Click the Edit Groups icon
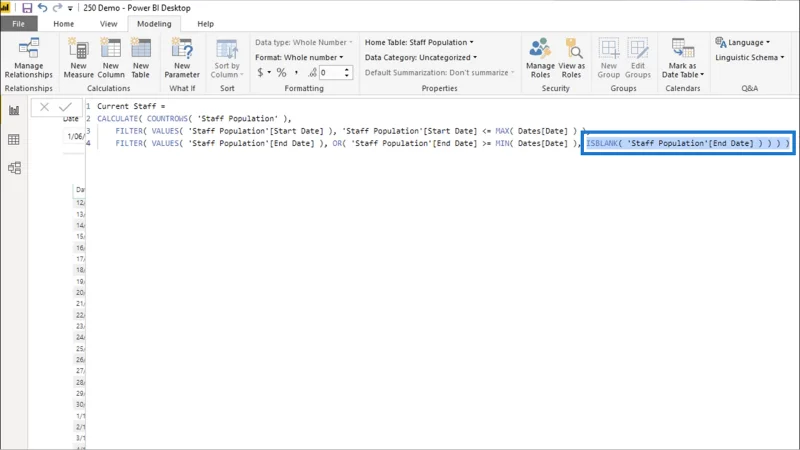Screen dimensions: 800x450 (x=638, y=58)
